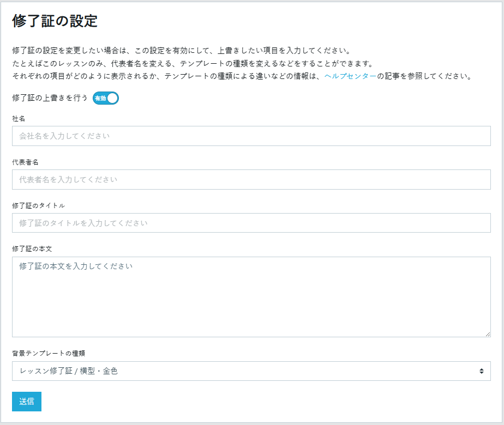Click the 社名 field label
This screenshot has height=425, width=504.
[x=19, y=119]
